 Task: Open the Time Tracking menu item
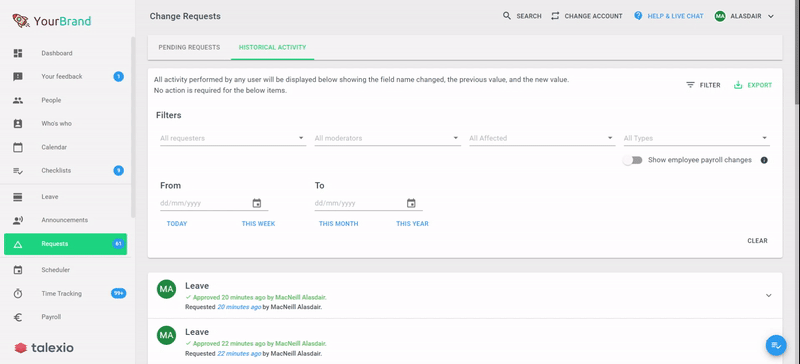pyautogui.click(x=65, y=294)
